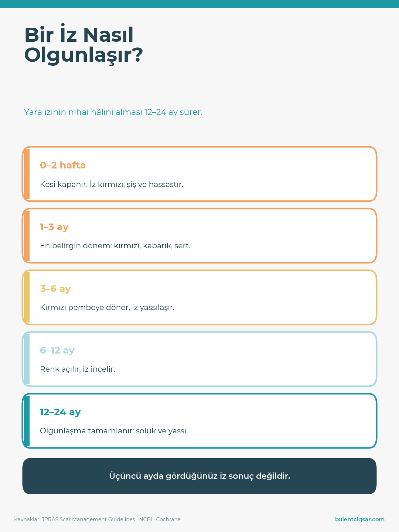Select text 'En belirgin dönem: kırmızı, kabarık, sert.'
This screenshot has height=532, width=399.
coord(115,246)
